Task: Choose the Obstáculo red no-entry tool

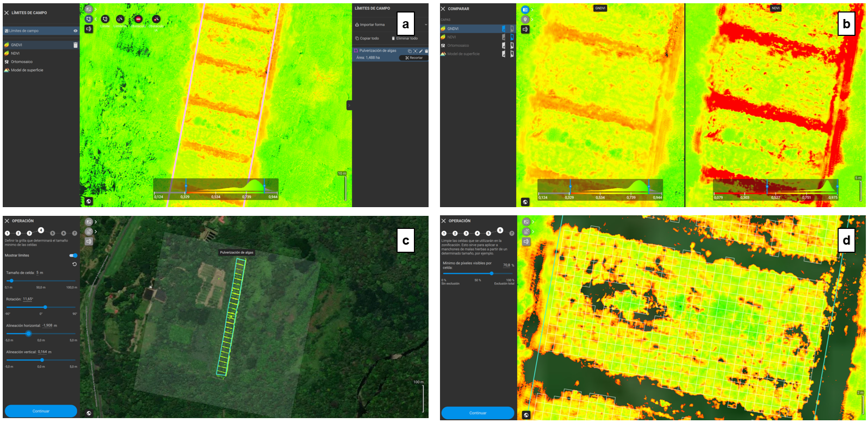Action: click(138, 19)
